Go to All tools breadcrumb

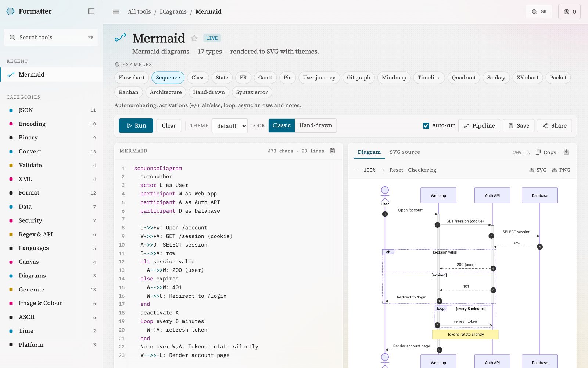(x=139, y=12)
